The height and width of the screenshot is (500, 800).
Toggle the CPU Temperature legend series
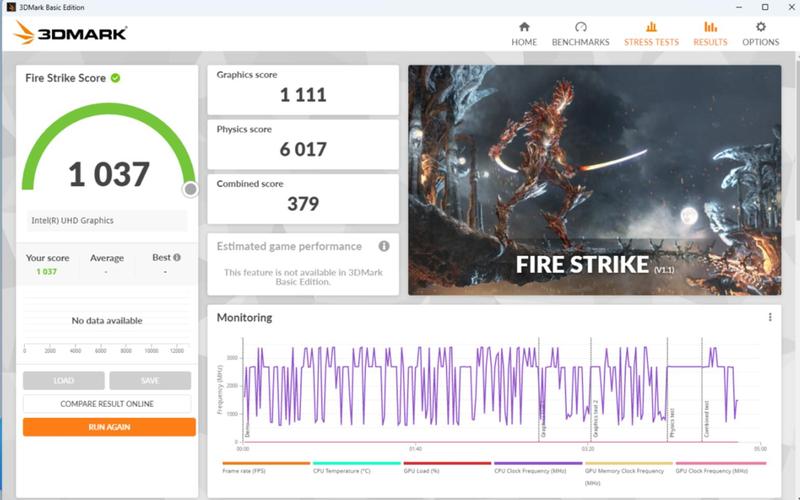[x=341, y=470]
